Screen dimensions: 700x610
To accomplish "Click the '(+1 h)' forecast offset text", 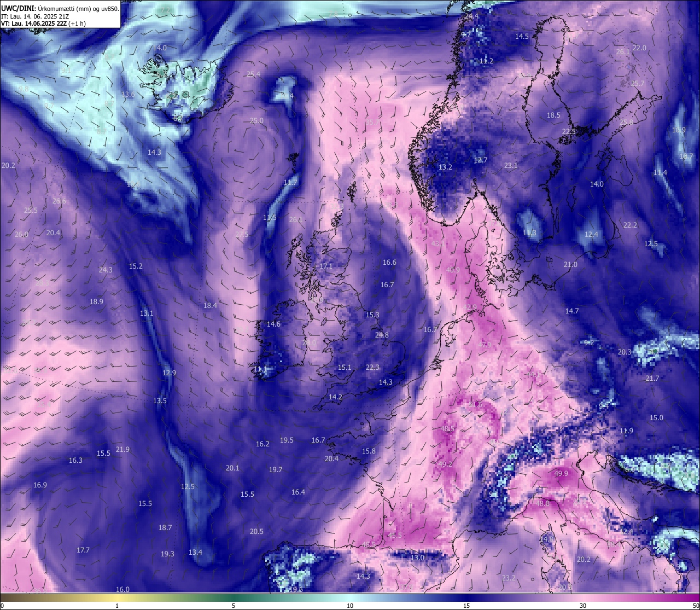I will [77, 24].
